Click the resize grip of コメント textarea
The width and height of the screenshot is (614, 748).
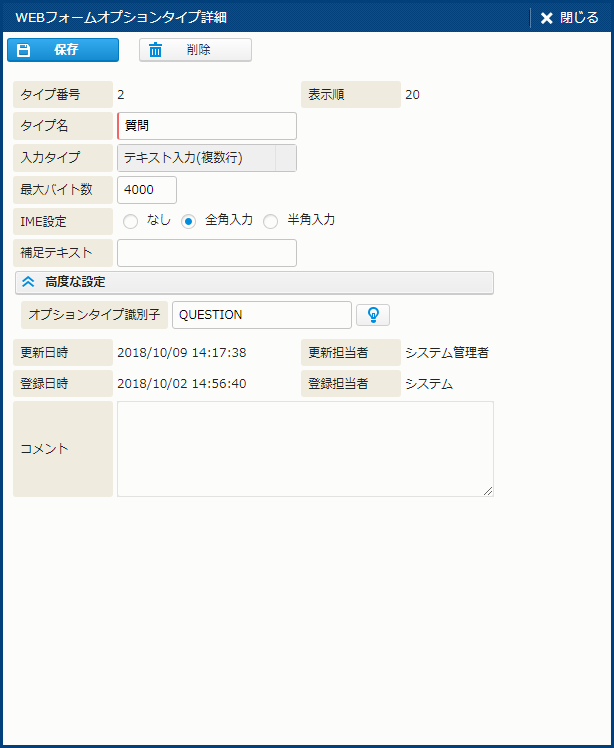(488, 491)
